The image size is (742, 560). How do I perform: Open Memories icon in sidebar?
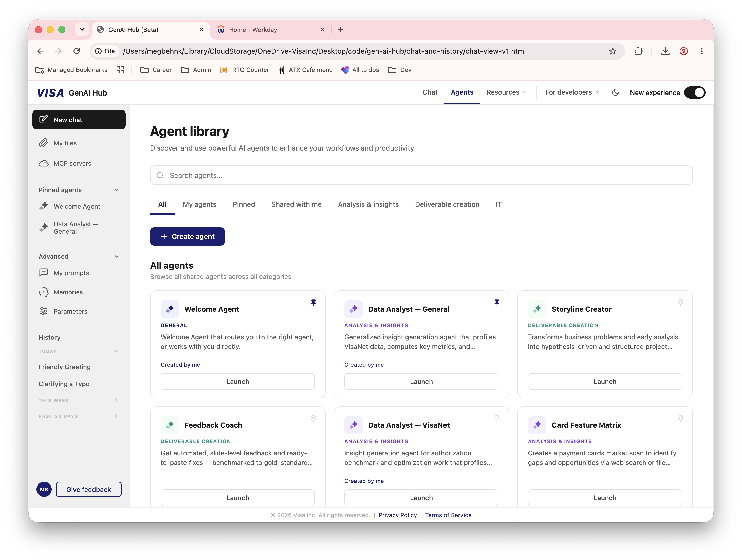(44, 292)
